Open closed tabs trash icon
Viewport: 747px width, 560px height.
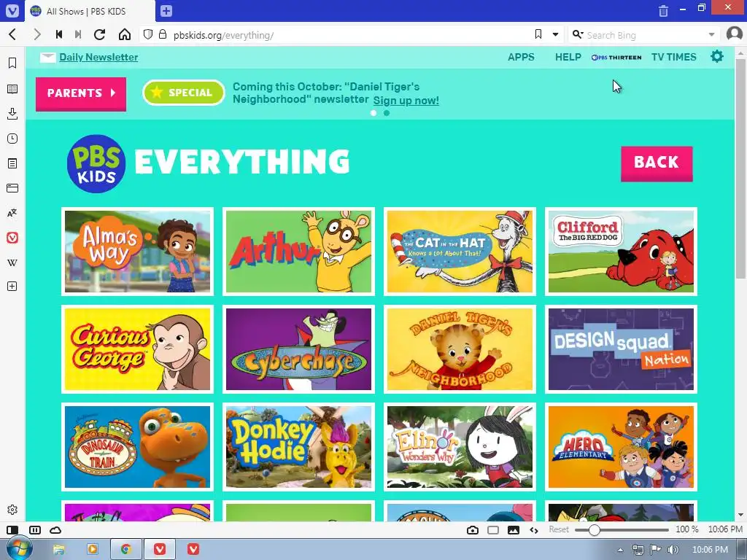tap(663, 10)
